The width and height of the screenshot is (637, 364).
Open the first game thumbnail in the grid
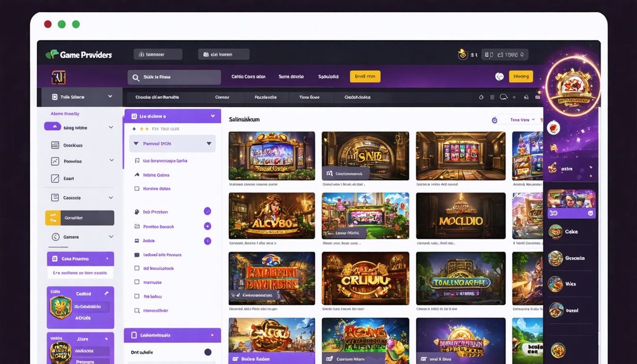point(271,156)
